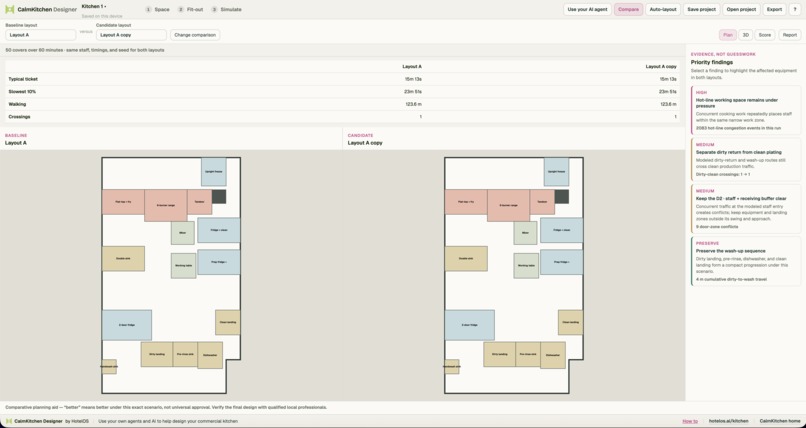
Task: Select the Separate dirty return from clean plating finding
Action: pos(746,159)
